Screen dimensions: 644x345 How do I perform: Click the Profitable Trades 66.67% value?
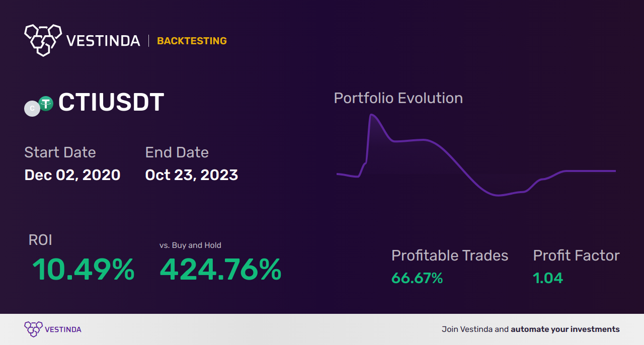pos(417,278)
